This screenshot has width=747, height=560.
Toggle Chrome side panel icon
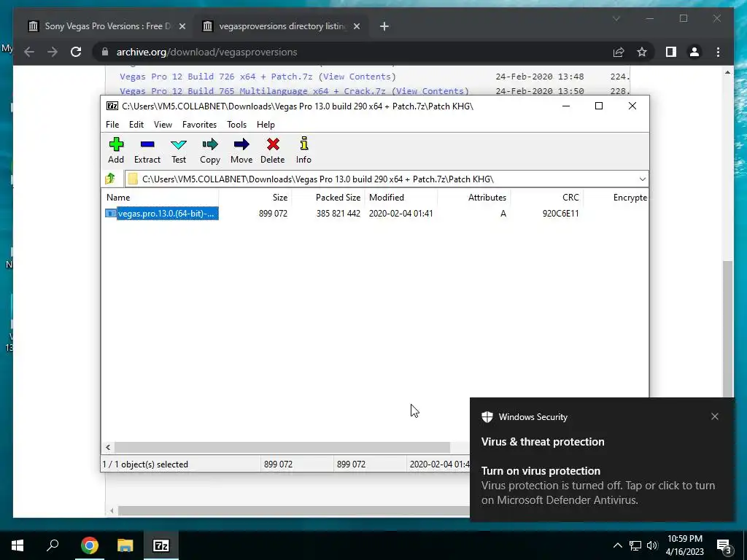tap(671, 52)
